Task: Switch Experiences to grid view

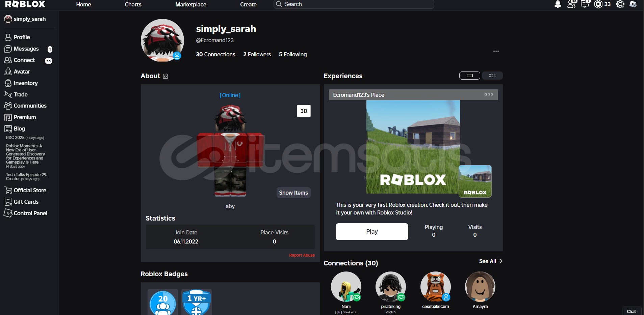Action: click(x=492, y=76)
